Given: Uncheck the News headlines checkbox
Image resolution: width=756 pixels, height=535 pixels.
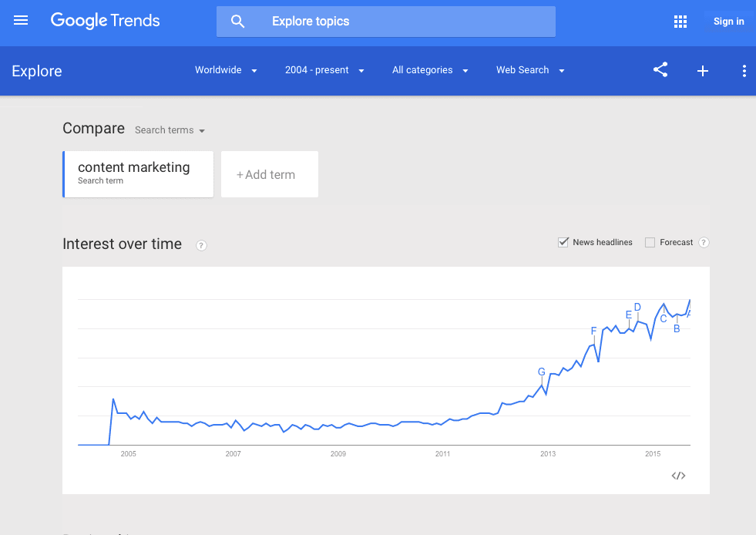Looking at the screenshot, I should coord(563,242).
